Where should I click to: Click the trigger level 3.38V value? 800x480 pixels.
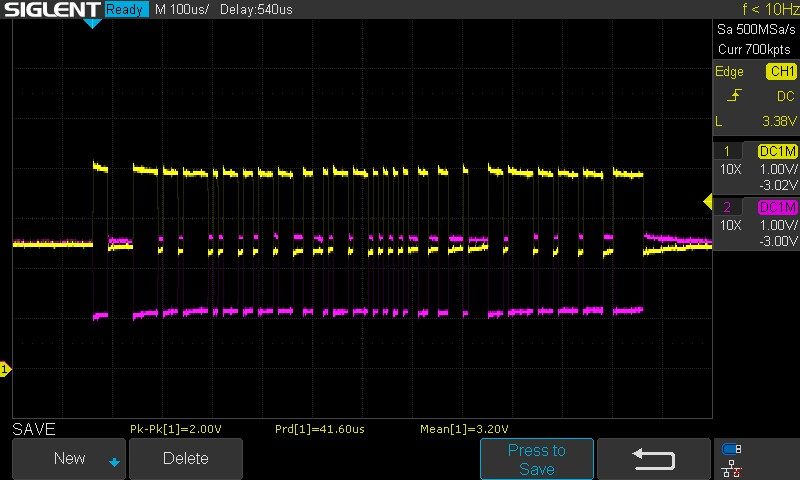(779, 121)
